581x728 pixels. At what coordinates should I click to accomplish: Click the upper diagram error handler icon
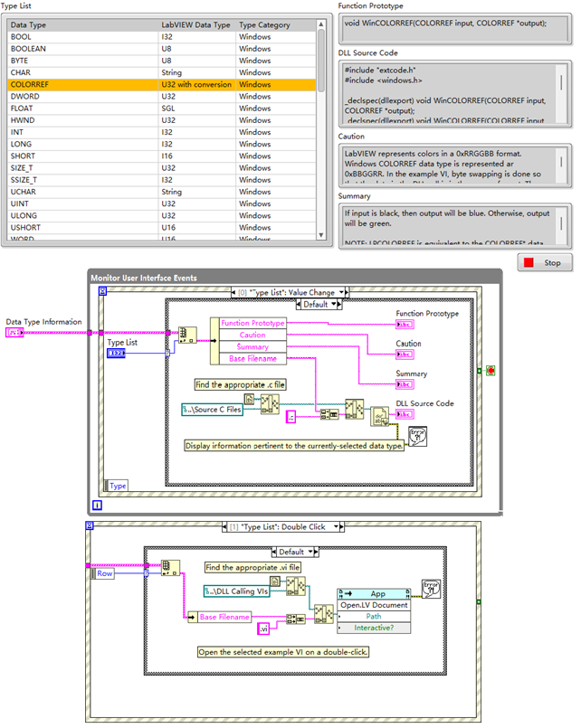(417, 437)
